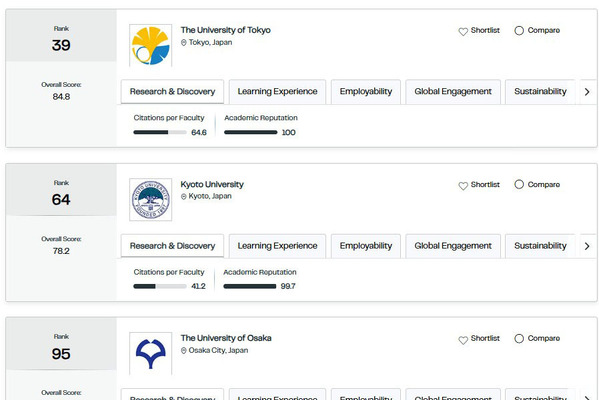
Task: Click rank number 39
Action: click(61, 45)
